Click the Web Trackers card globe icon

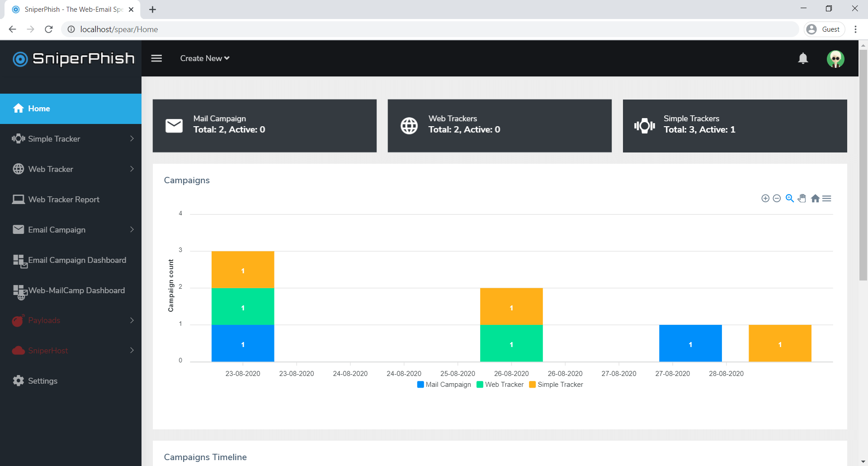409,126
